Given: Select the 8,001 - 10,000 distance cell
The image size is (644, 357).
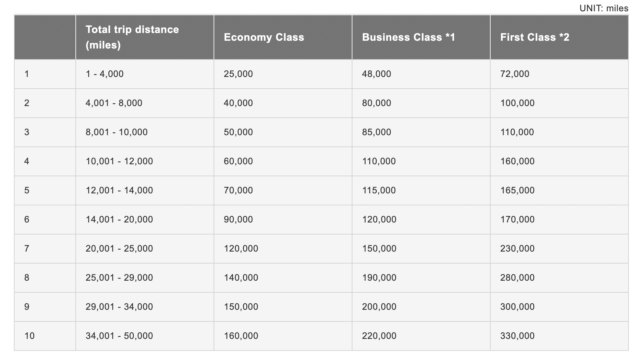Looking at the screenshot, I should pos(117,132).
